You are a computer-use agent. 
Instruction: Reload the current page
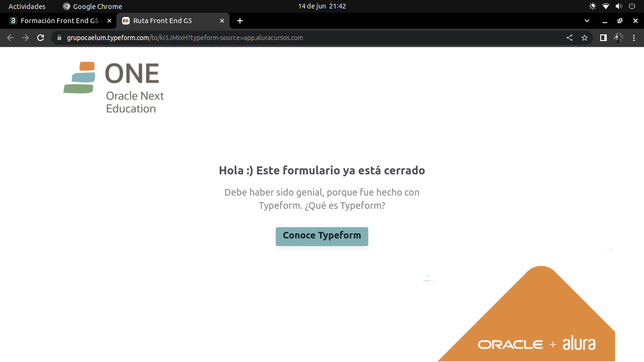(x=41, y=38)
